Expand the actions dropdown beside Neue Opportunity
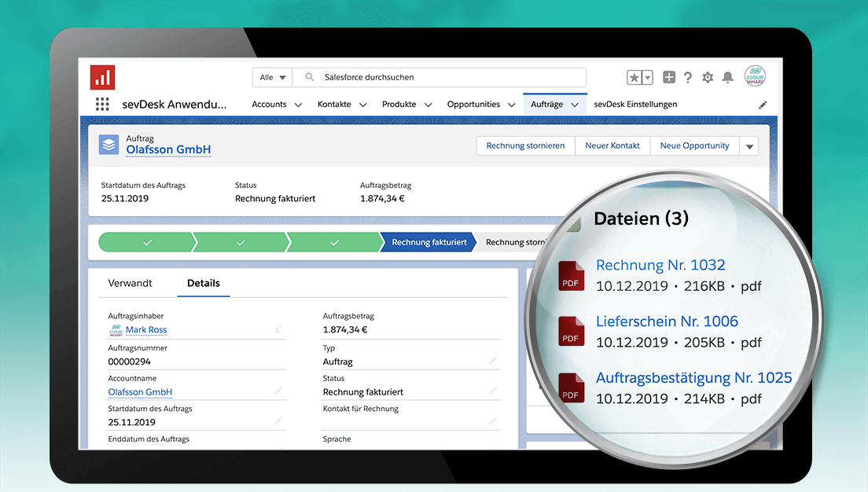This screenshot has width=868, height=492. coord(748,145)
